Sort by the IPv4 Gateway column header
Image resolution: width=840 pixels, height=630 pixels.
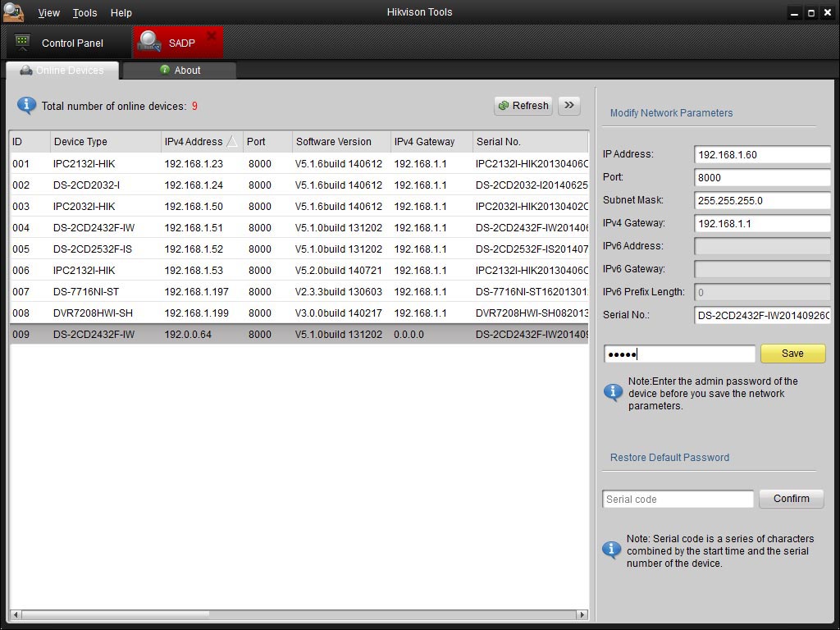click(431, 141)
